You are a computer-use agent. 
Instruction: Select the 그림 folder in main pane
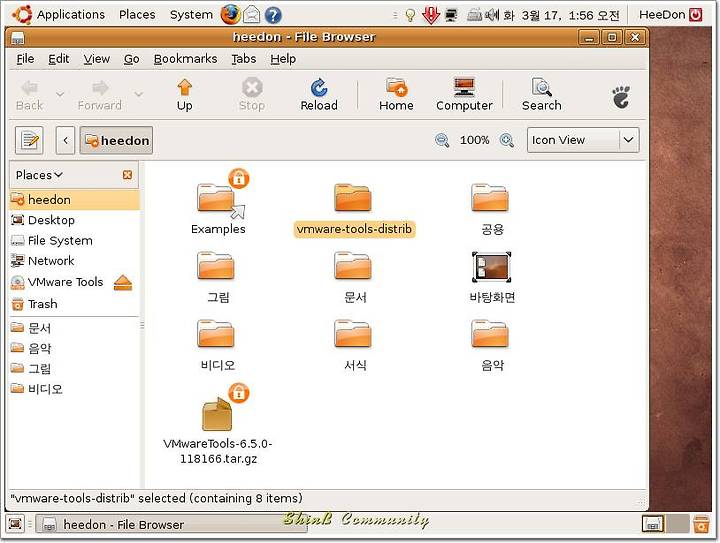point(216,266)
